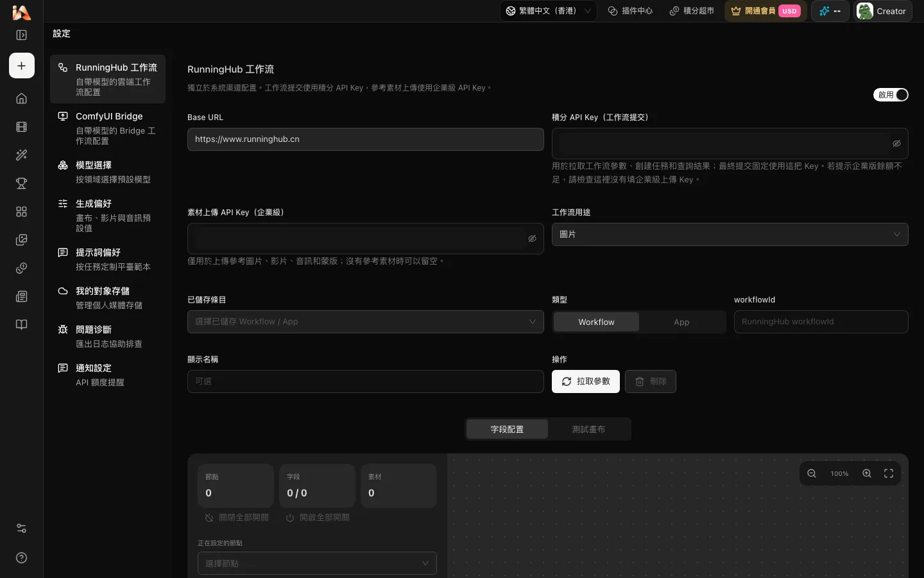Image resolution: width=924 pixels, height=578 pixels.
Task: Open the book icon in left rail
Action: (21, 324)
